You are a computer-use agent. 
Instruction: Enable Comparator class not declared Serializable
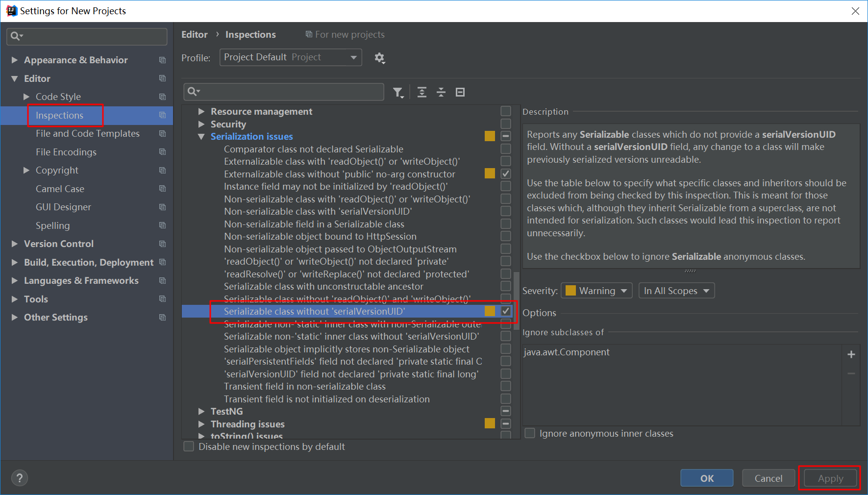pyautogui.click(x=506, y=148)
